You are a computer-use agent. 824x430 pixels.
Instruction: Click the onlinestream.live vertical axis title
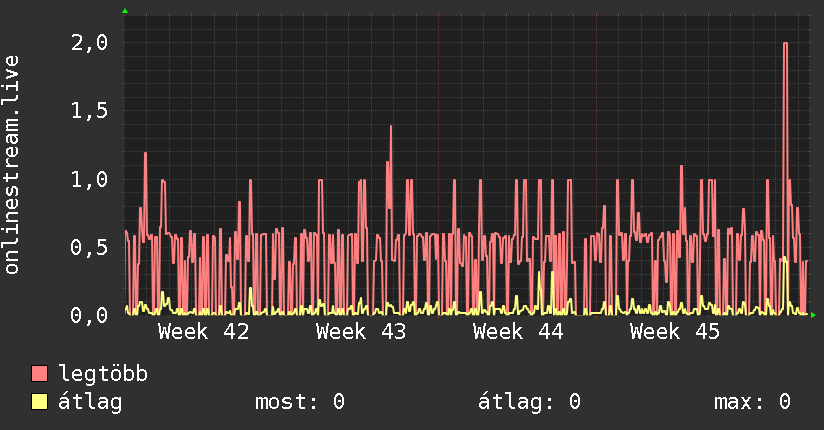(x=11, y=165)
